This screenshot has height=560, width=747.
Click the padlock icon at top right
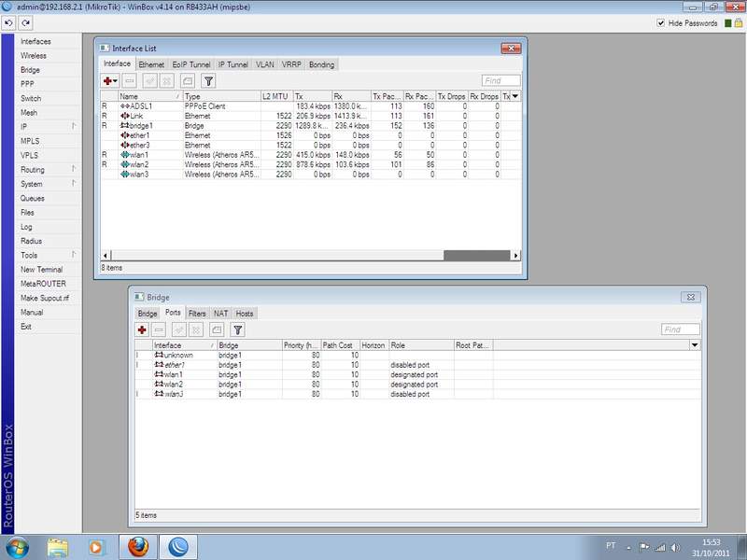738,22
